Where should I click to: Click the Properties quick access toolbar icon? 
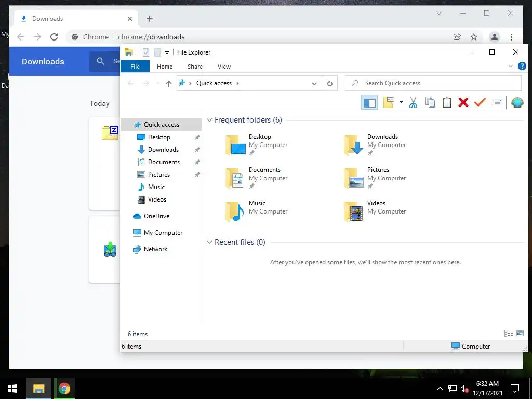click(x=146, y=52)
